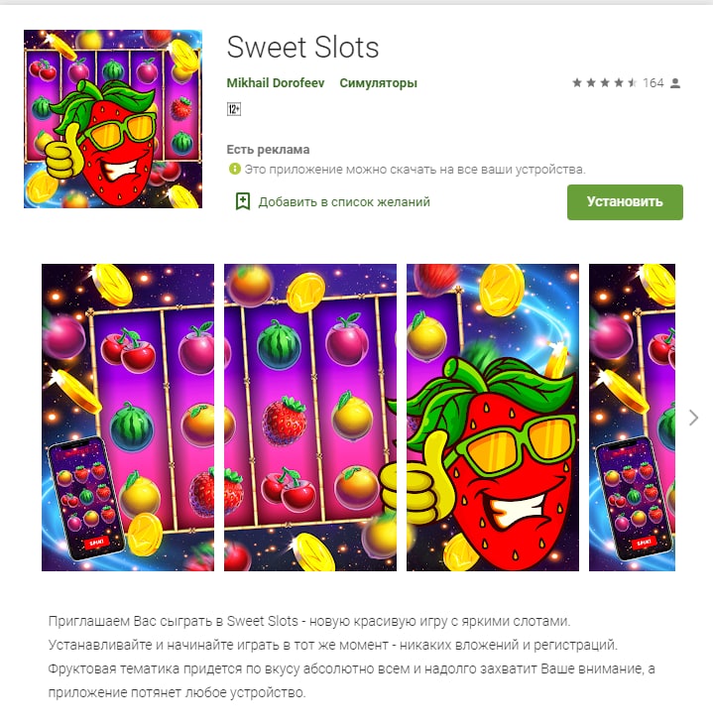Click the 164 ratings count

(x=654, y=83)
